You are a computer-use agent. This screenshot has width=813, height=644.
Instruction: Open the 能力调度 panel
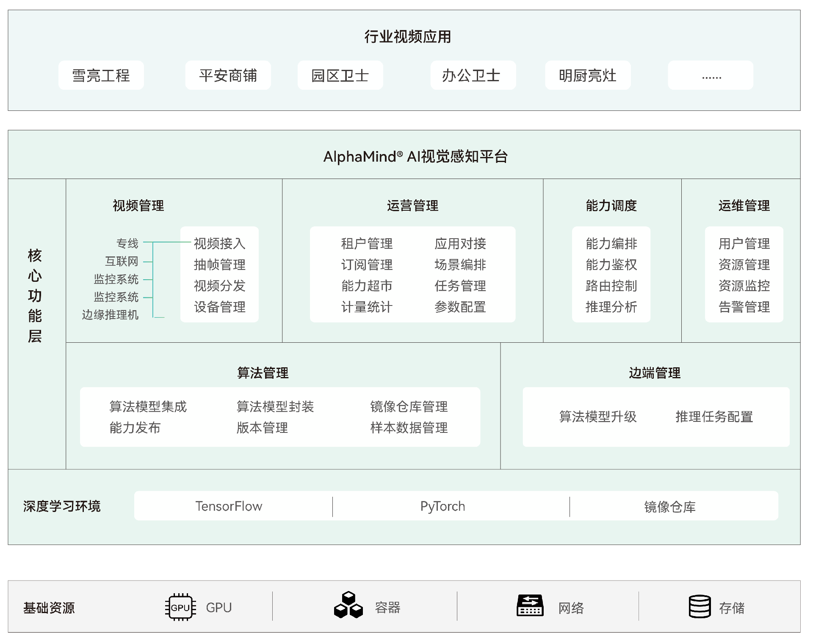coord(611,206)
